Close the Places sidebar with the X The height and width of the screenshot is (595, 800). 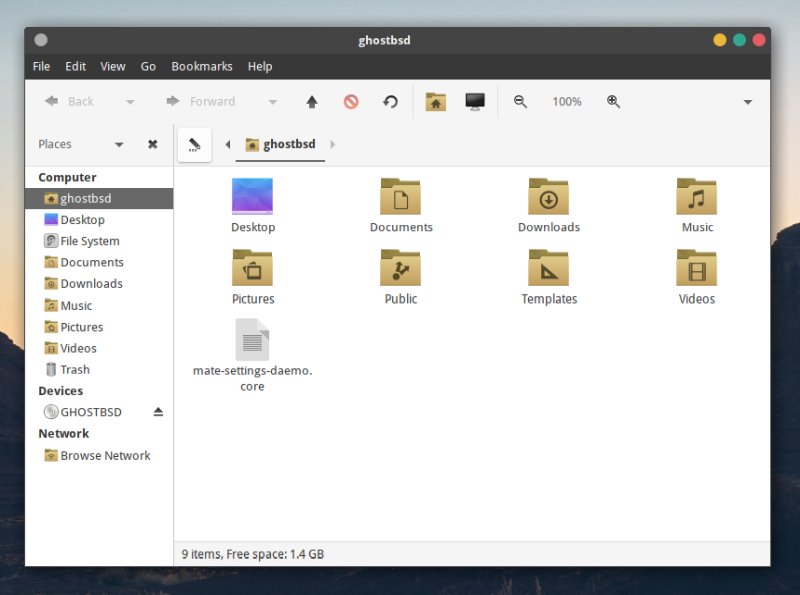click(152, 144)
